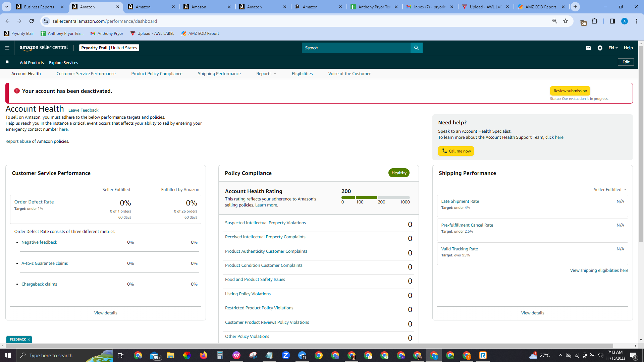Click the Report abuse link
This screenshot has height=362, width=644.
18,141
